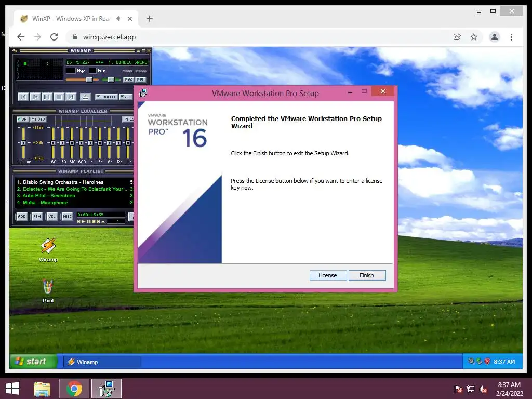Open the Windows Start button on host taskbar
Viewport: 532px width, 399px height.
pos(12,389)
